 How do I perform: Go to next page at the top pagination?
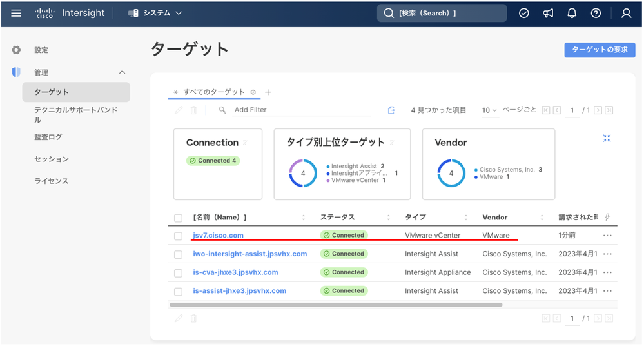tap(598, 110)
